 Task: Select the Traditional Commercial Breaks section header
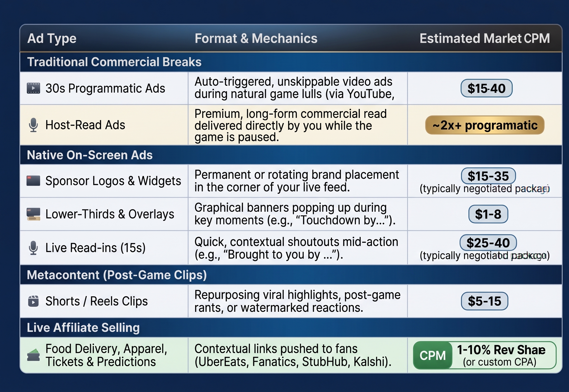pos(291,62)
